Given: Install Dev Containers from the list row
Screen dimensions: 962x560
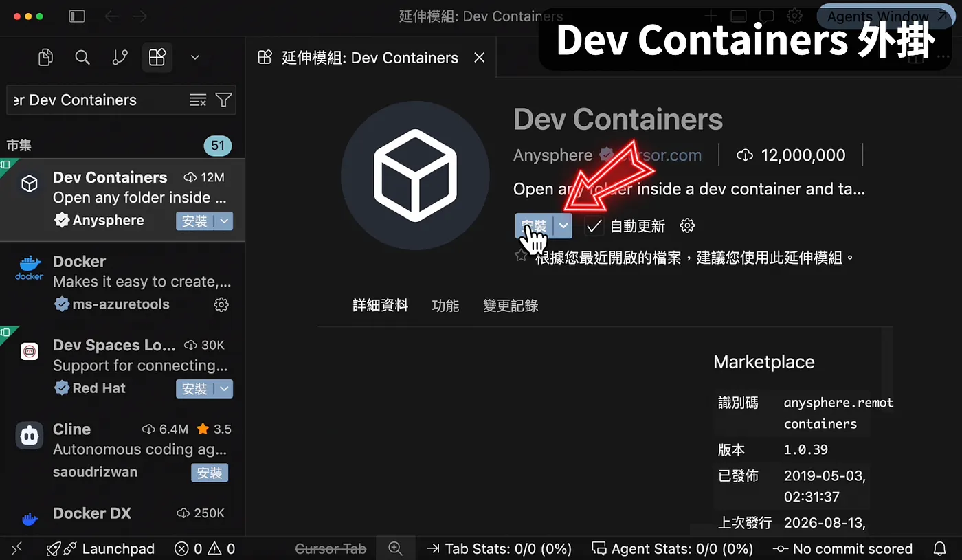Looking at the screenshot, I should [195, 221].
